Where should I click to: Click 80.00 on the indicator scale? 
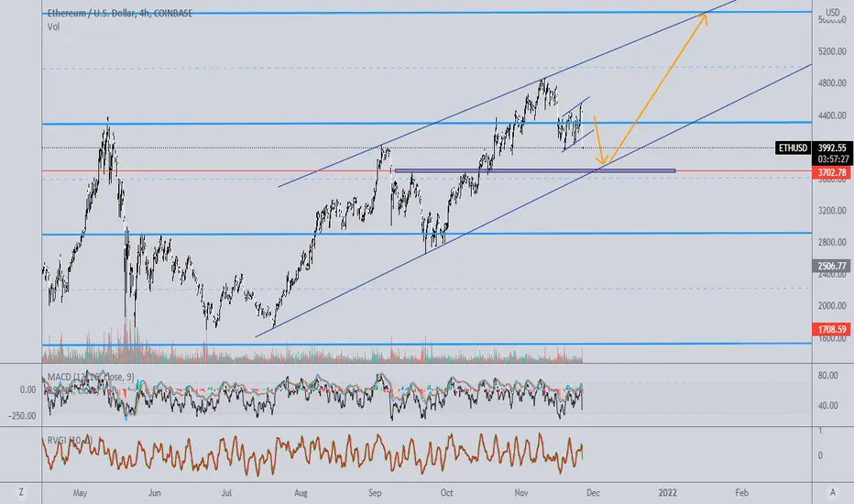tap(827, 376)
